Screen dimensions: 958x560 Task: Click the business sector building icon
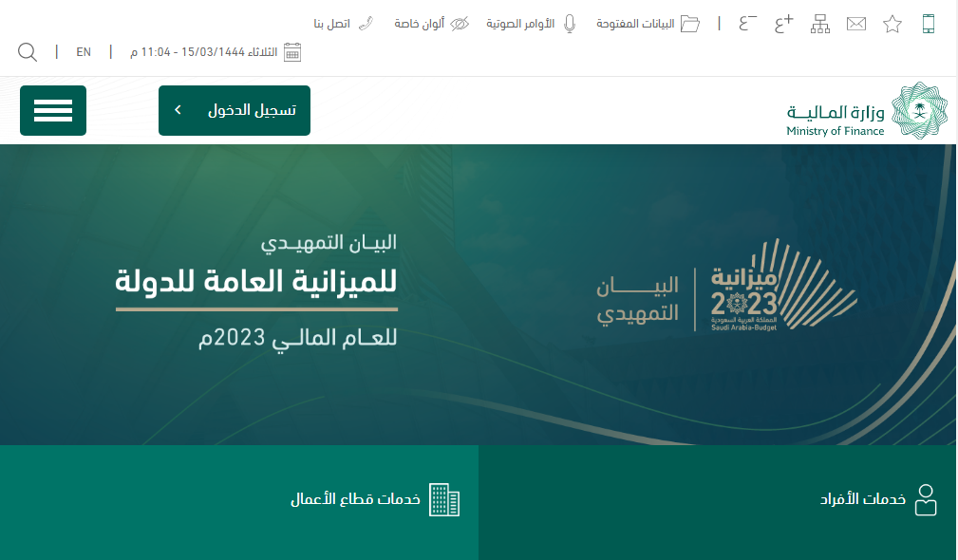pos(444,499)
